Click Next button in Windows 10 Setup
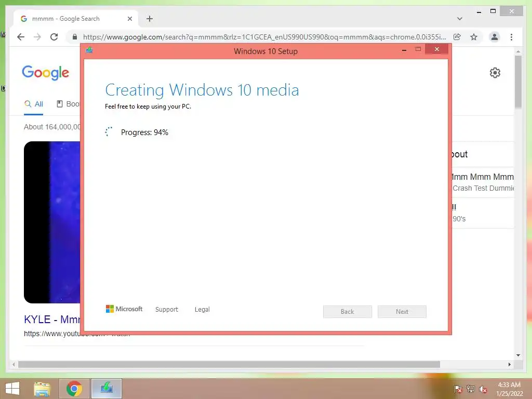Image resolution: width=532 pixels, height=399 pixels. point(402,312)
